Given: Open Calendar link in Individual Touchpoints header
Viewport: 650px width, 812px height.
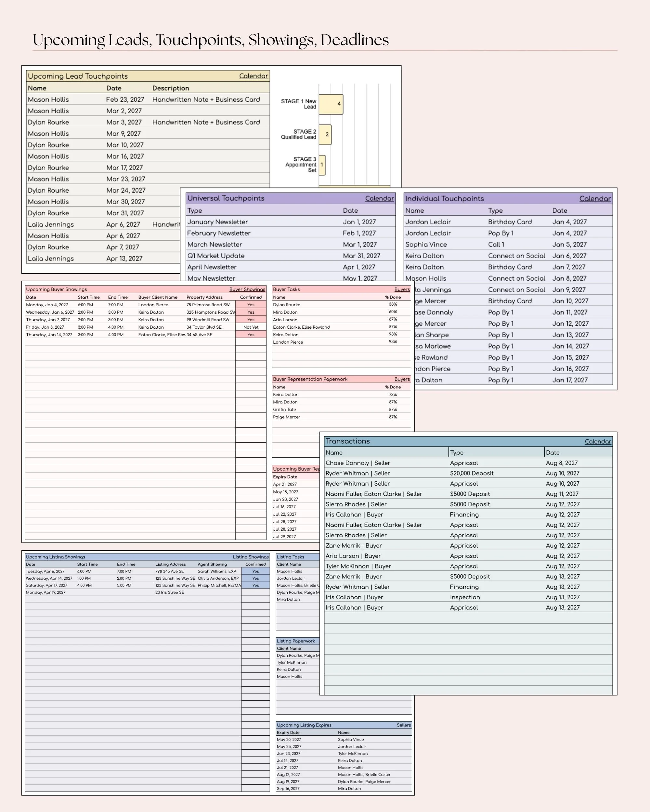Looking at the screenshot, I should pos(595,199).
